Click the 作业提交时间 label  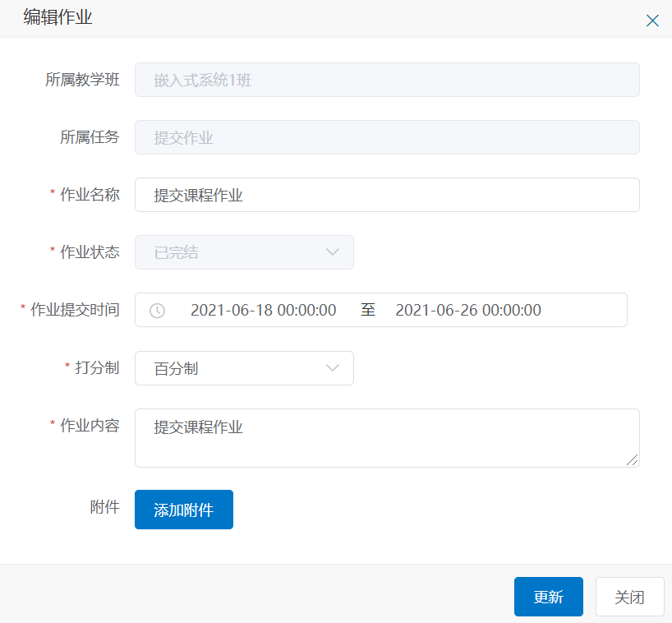pos(75,310)
